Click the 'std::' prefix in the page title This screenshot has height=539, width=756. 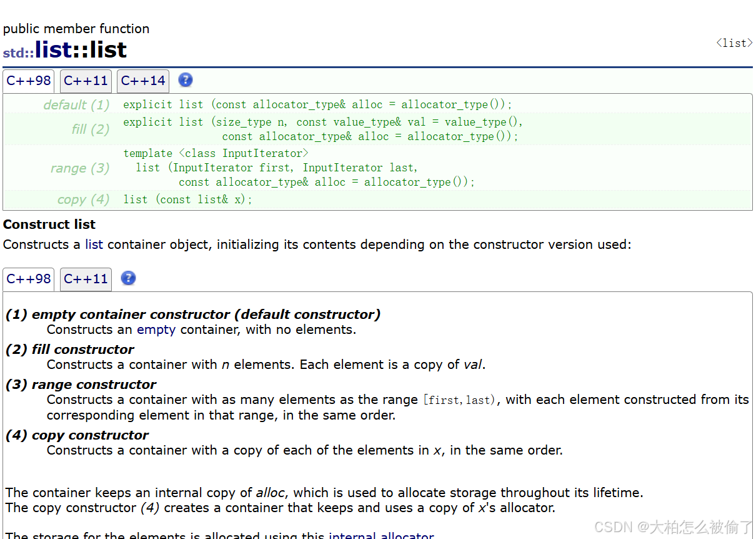click(x=18, y=53)
